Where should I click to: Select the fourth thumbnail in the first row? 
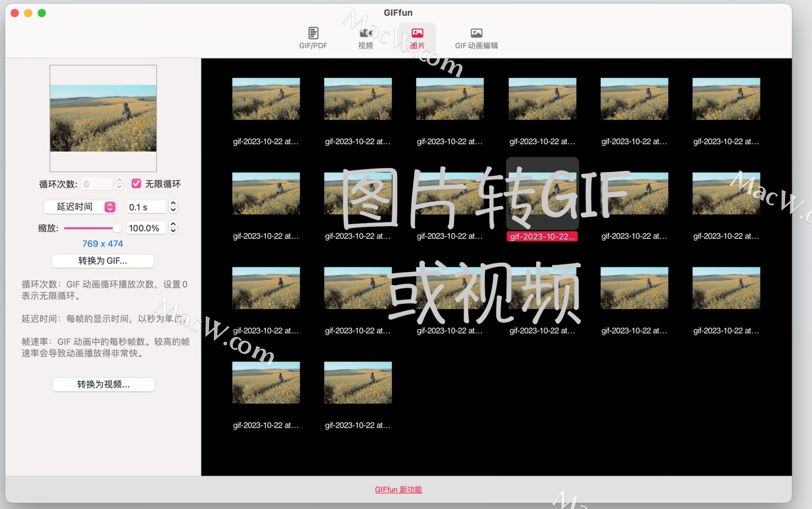tap(542, 99)
